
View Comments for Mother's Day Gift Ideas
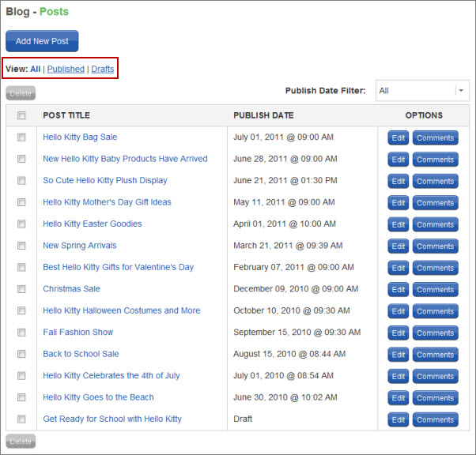[436, 203]
